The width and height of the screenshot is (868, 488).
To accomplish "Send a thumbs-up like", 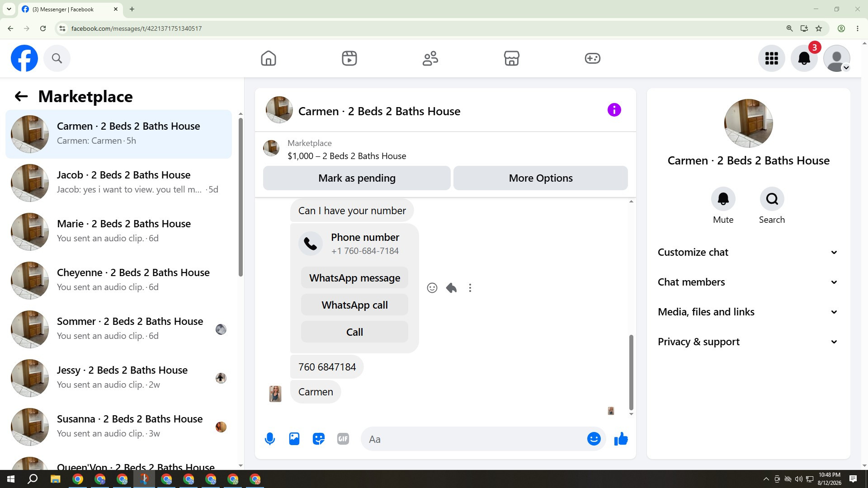I will click(621, 439).
